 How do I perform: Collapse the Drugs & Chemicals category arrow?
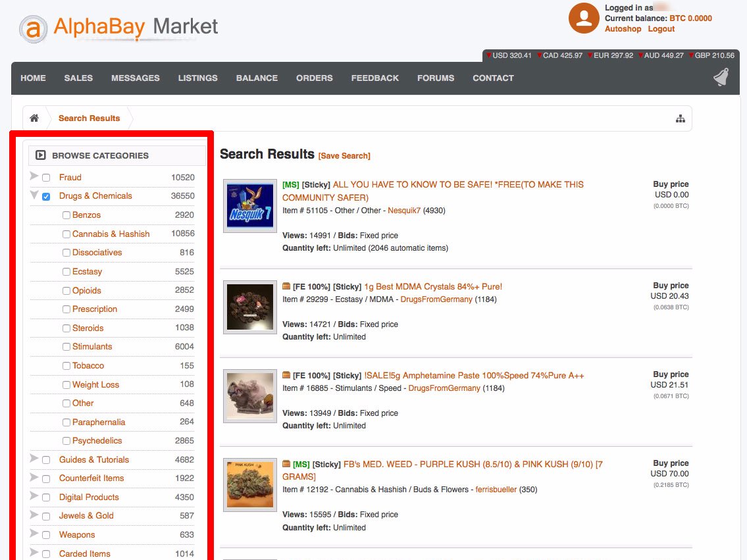[34, 194]
